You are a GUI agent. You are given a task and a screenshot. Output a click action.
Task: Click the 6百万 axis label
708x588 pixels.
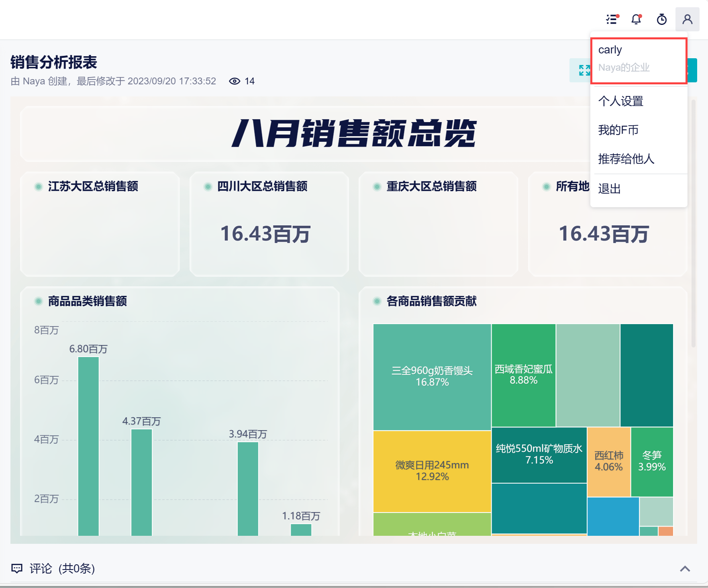pos(47,380)
